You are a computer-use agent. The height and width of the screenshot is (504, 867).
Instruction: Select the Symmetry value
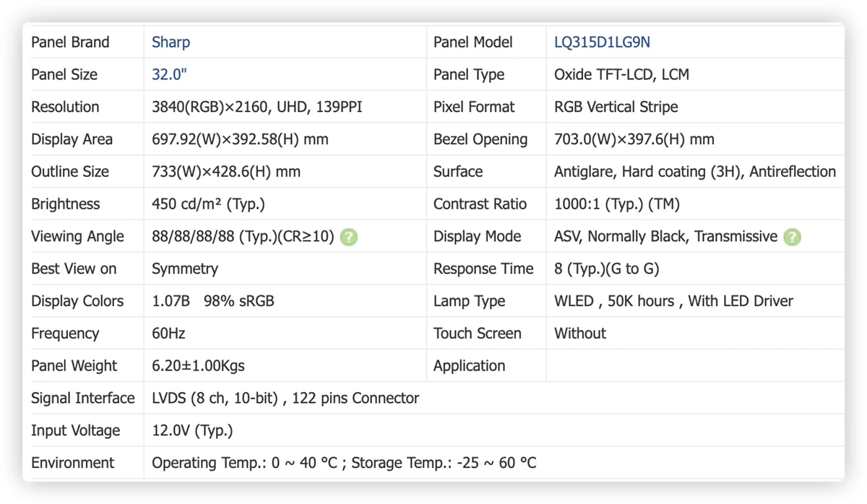click(x=185, y=269)
